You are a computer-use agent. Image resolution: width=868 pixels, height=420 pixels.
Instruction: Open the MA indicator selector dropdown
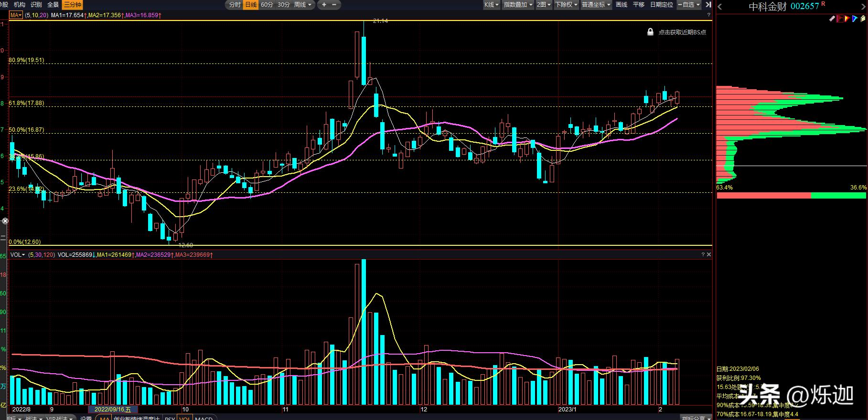click(16, 15)
